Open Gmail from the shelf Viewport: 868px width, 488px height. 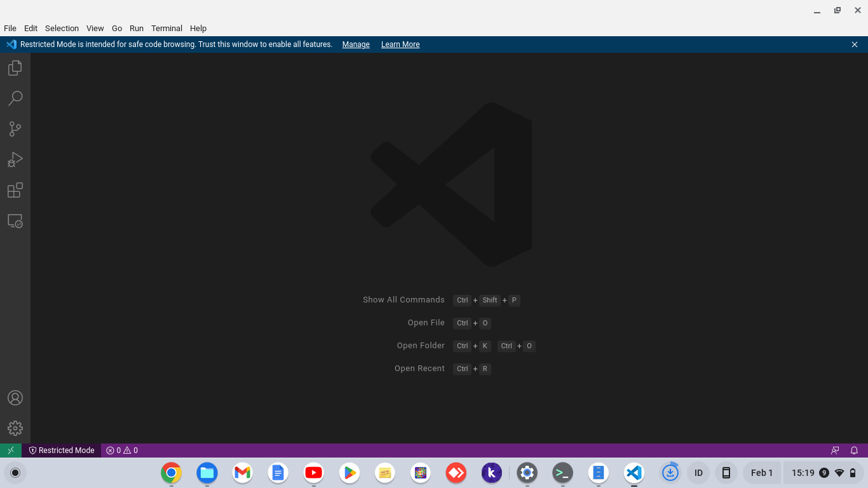tap(243, 473)
